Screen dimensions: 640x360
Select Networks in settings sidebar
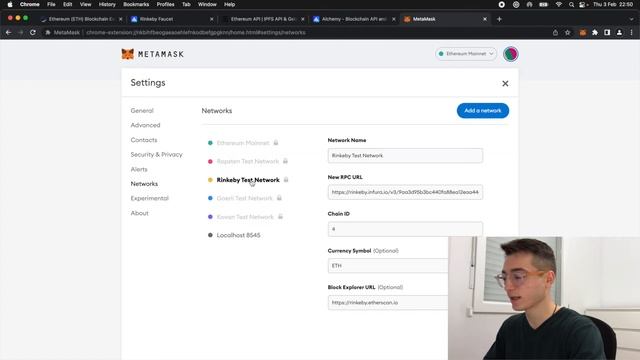click(144, 184)
